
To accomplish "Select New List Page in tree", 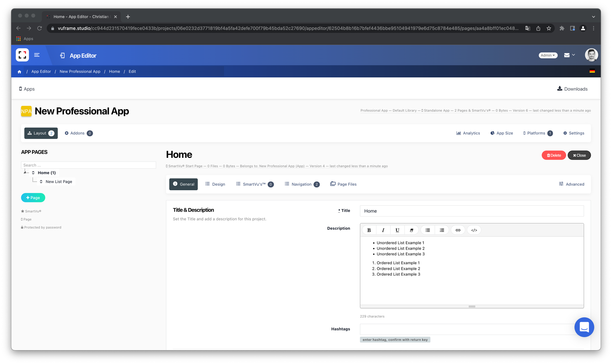I will [x=59, y=182].
